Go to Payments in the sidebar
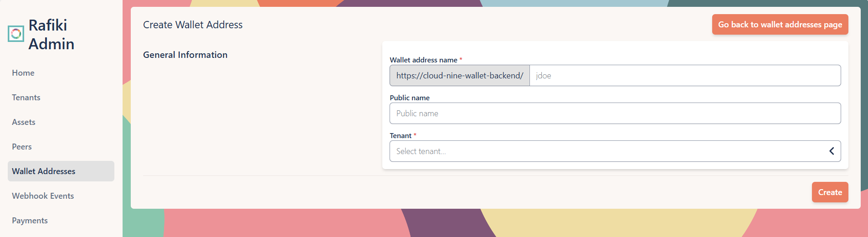 (x=30, y=221)
